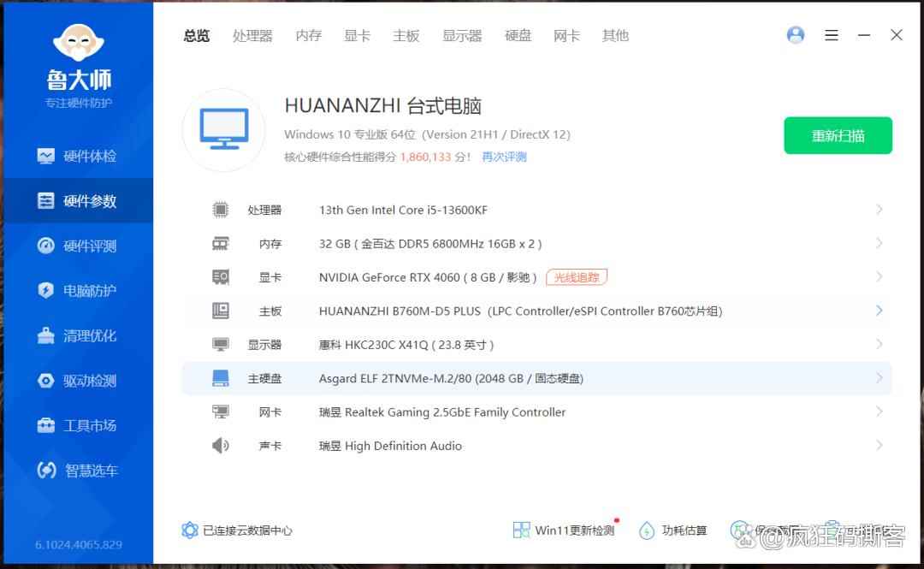This screenshot has height=569, width=924.
Task: Click the 已连接云数据中心 status icon
Action: point(190,530)
